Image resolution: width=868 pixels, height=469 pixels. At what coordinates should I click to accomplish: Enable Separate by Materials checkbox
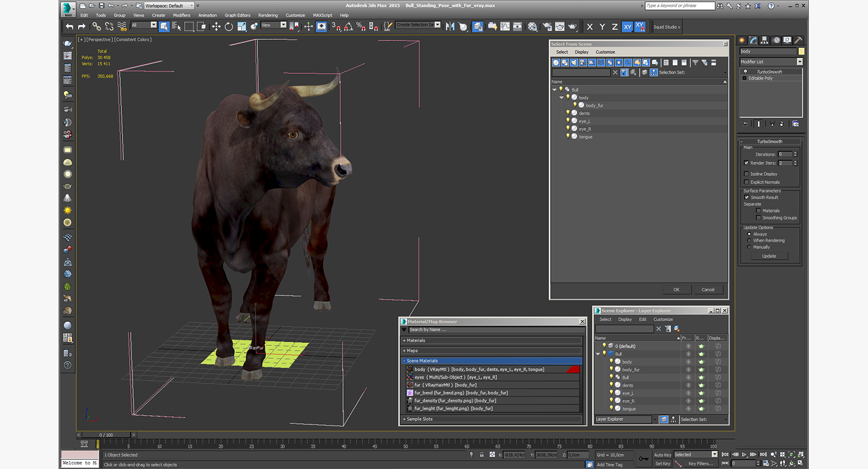point(758,210)
